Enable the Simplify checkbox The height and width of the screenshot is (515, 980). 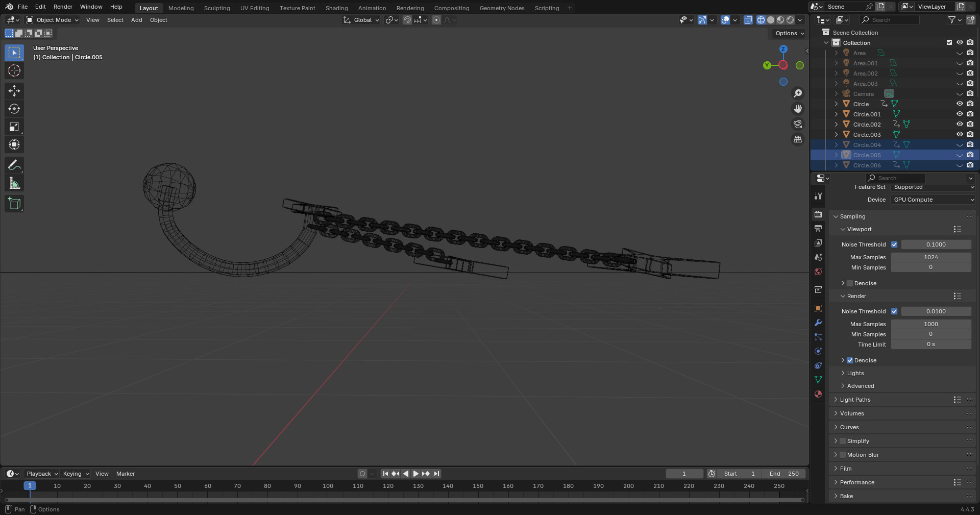tap(843, 441)
